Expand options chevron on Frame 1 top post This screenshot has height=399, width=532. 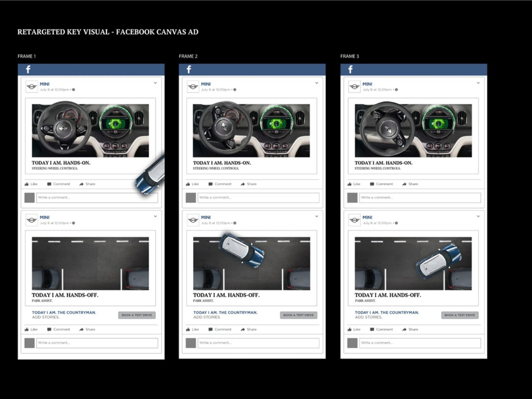click(155, 83)
